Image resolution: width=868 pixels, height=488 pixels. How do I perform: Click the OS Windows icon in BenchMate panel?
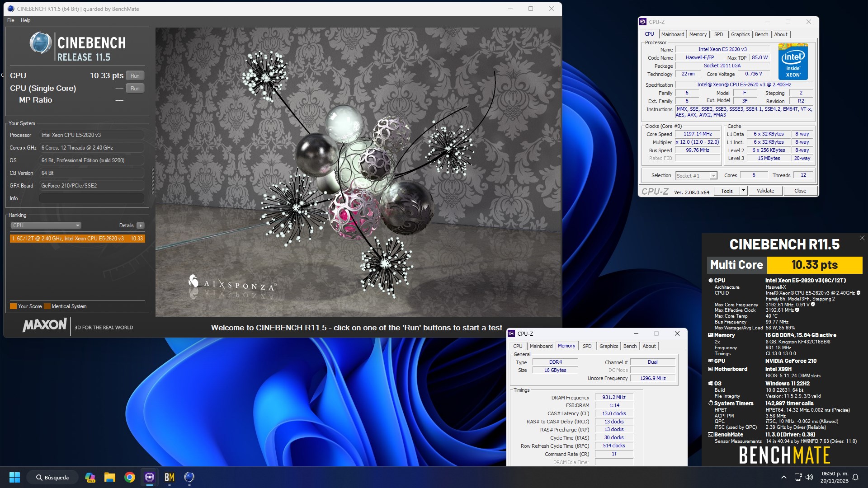click(710, 384)
